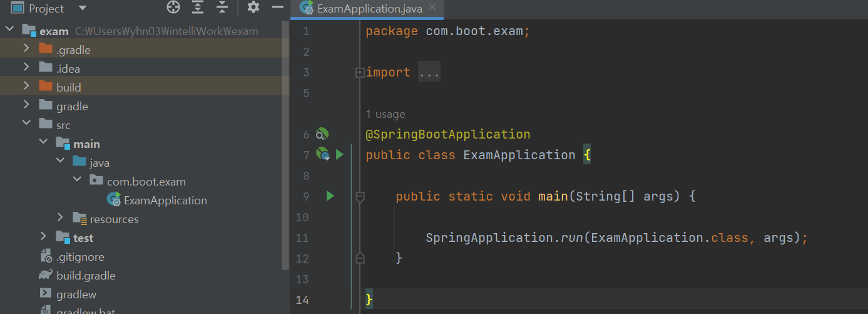Viewport: 868px width, 314px height.
Task: Select the resources folder row
Action: coord(141,219)
